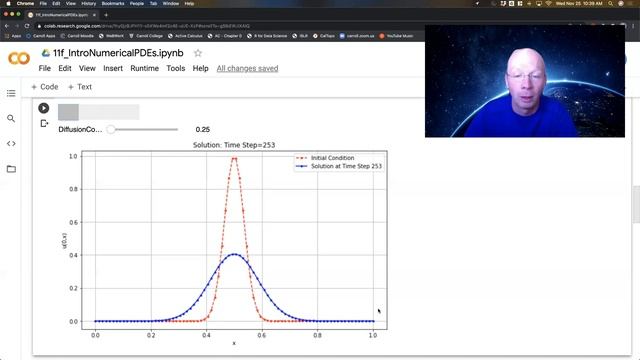640x360 pixels.
Task: Add a code cell with + Code
Action: pyautogui.click(x=45, y=87)
